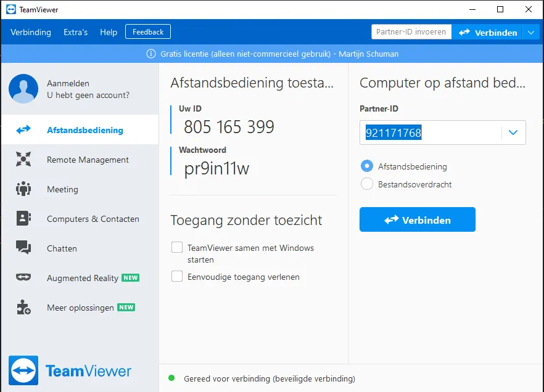The width and height of the screenshot is (544, 392).
Task: Click the 'Uw ID' label
Action: 190,108
